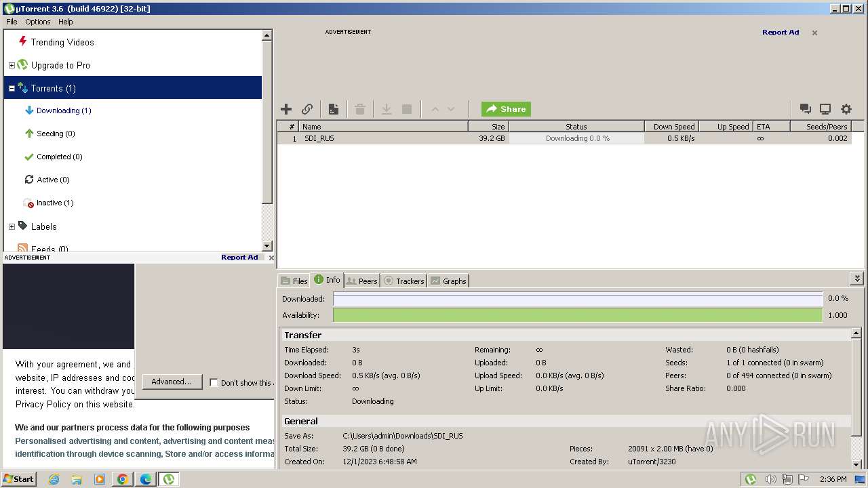Click the Feeds RSS icon
The width and height of the screenshot is (868, 488).
click(23, 249)
